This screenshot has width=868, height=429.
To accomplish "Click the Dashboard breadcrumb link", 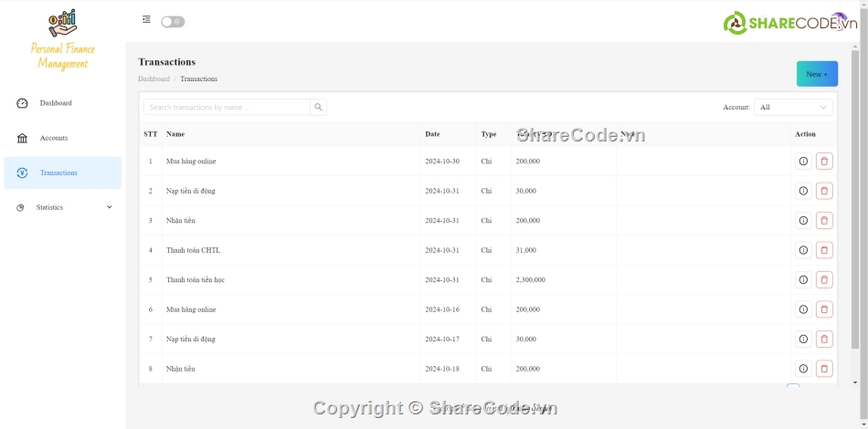I will click(x=153, y=79).
